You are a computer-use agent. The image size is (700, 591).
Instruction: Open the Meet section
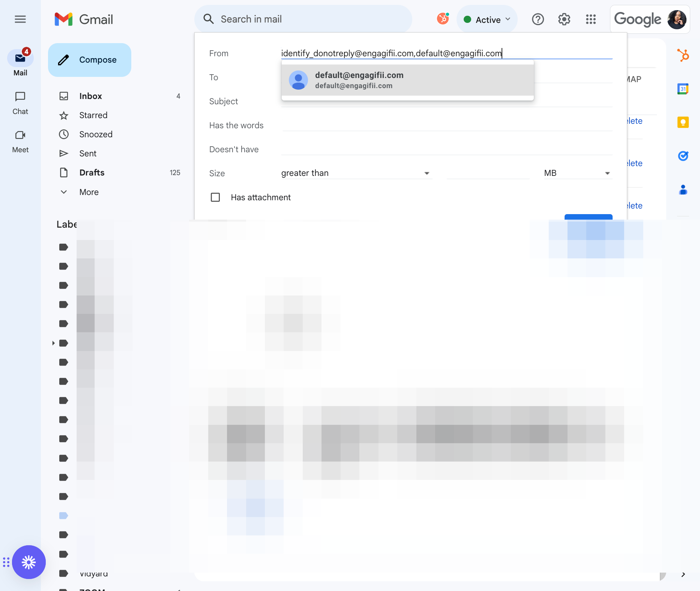point(20,142)
